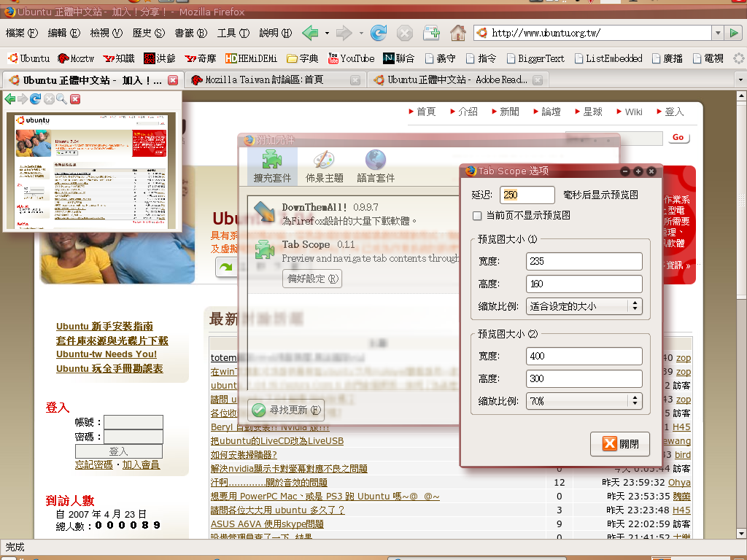Open the 編輯 (E) menu
Viewport: 747px width, 560px height.
64,33
